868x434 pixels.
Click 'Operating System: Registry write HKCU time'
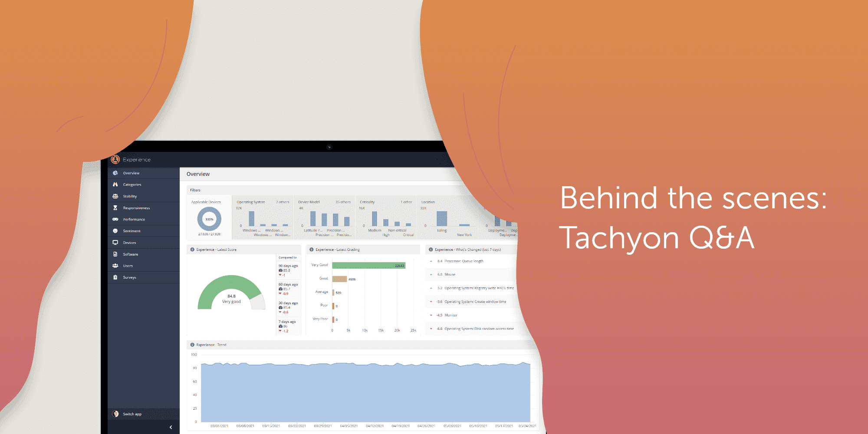tap(471, 288)
